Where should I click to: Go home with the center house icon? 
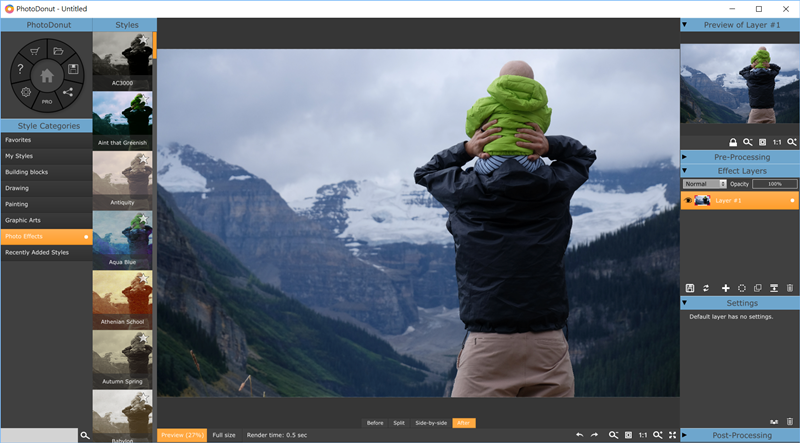click(47, 76)
